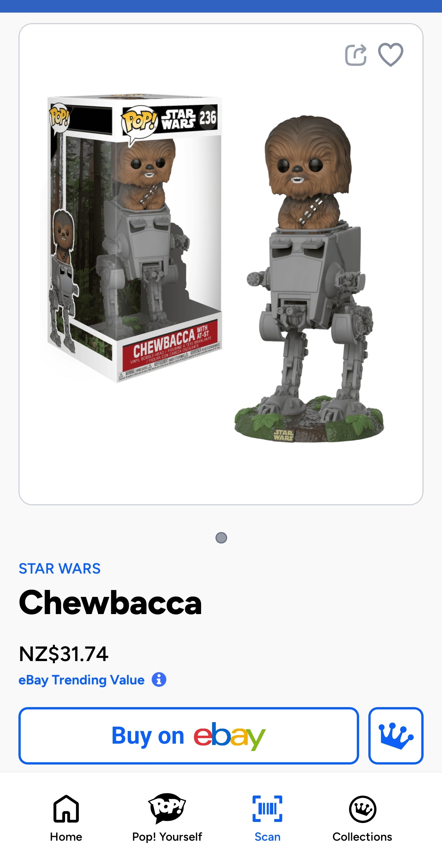442x868 pixels.
Task: Switch to the Home tab label
Action: click(66, 837)
